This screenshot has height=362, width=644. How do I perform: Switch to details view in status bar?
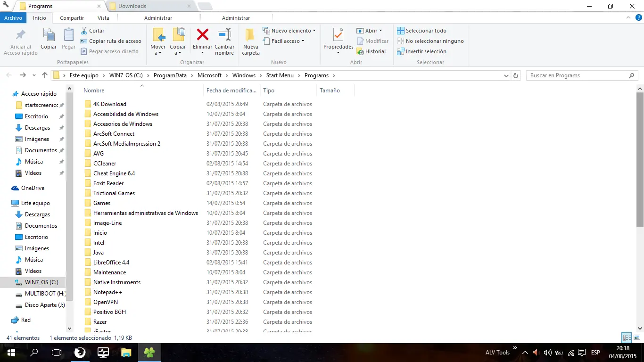pyautogui.click(x=627, y=337)
